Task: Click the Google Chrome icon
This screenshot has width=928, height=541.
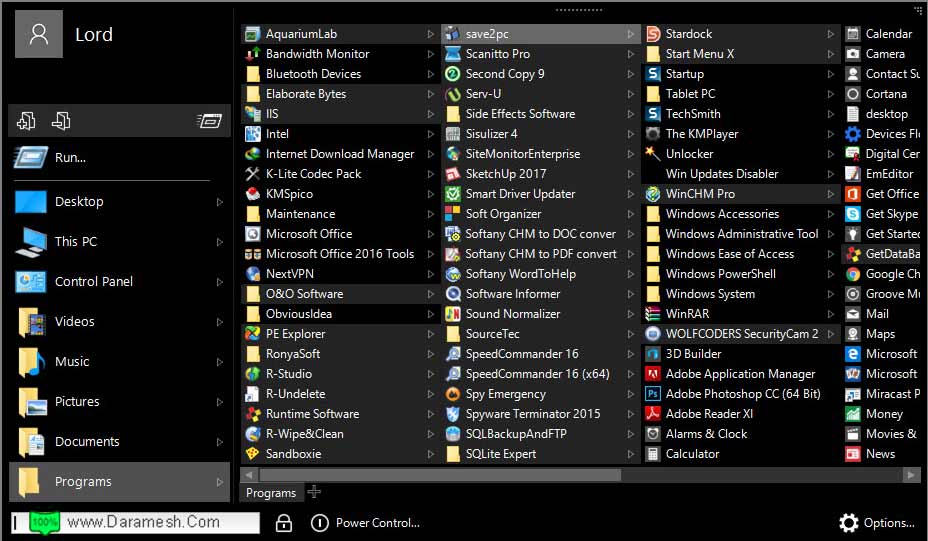Action: (x=853, y=274)
